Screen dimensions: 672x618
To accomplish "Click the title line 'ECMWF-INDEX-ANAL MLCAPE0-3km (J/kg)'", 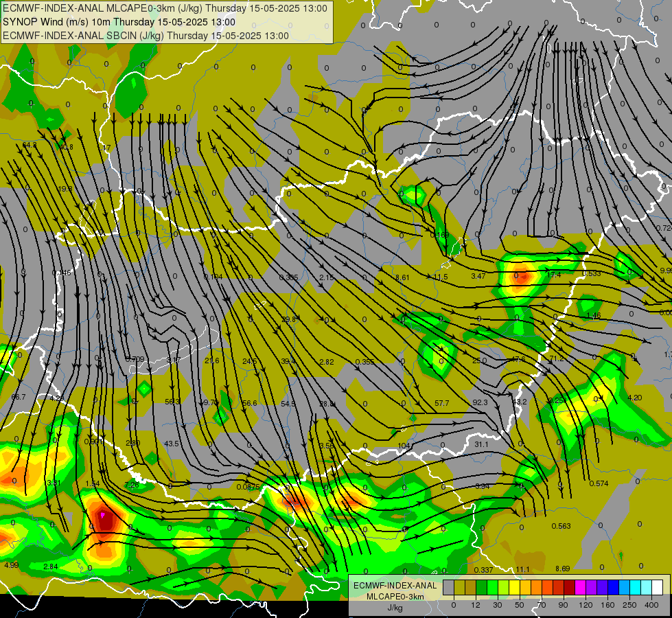I will tap(165, 8).
